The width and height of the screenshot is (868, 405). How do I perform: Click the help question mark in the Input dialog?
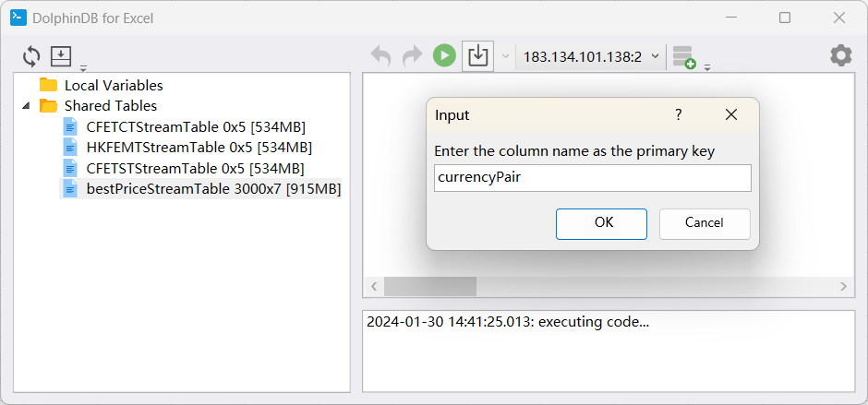(x=679, y=115)
